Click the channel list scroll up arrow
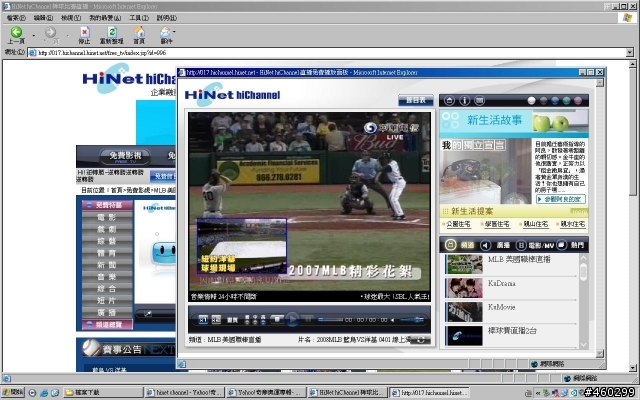Screen dimensions: 640x400 (583, 258)
